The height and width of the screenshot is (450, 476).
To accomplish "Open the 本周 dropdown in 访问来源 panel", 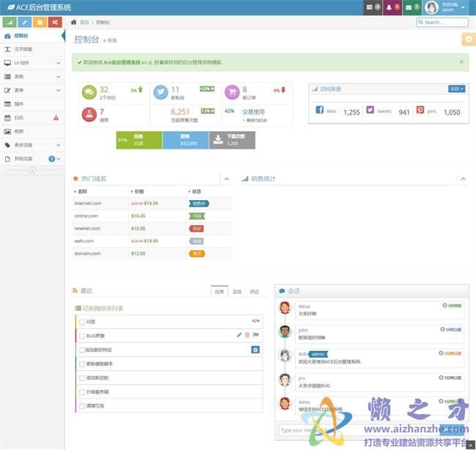I will 456,89.
